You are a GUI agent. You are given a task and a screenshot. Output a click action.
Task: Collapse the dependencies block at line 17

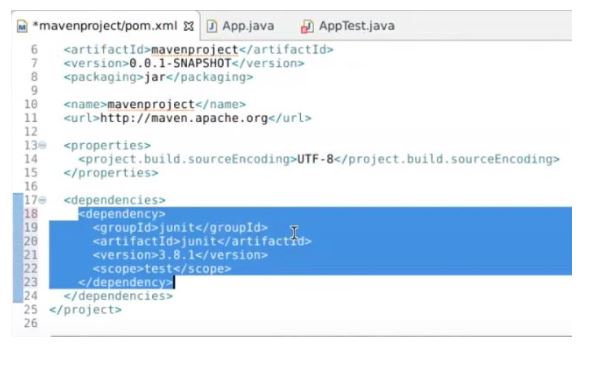pyautogui.click(x=42, y=200)
